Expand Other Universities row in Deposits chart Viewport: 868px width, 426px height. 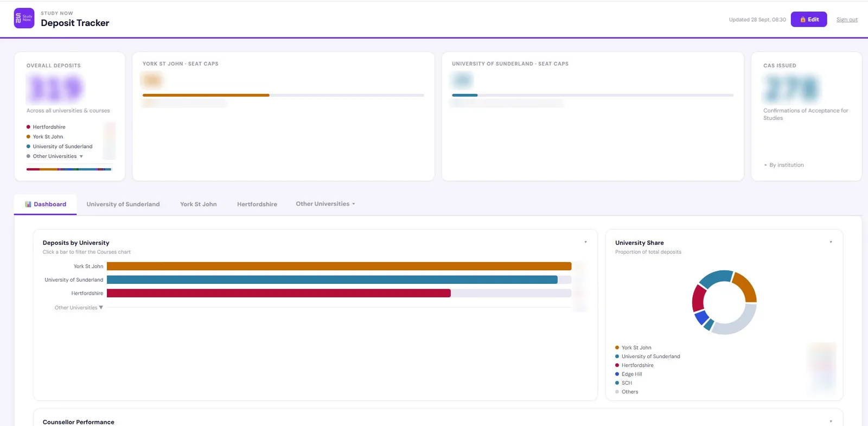click(79, 308)
